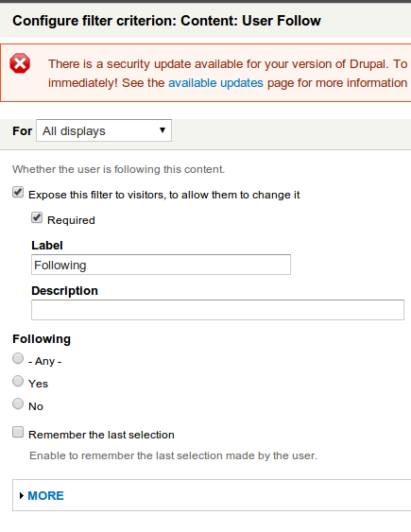Click the Following group heading

pyautogui.click(x=42, y=339)
